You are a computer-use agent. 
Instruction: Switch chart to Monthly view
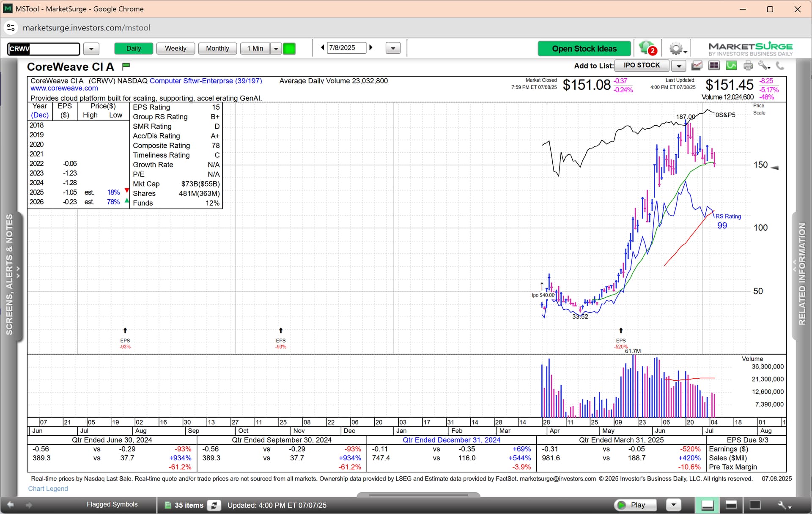[x=217, y=49]
